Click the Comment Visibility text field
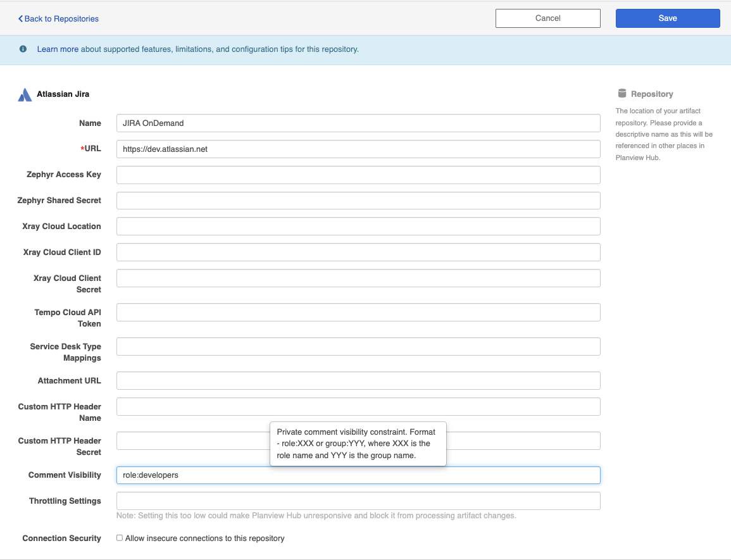 358,475
